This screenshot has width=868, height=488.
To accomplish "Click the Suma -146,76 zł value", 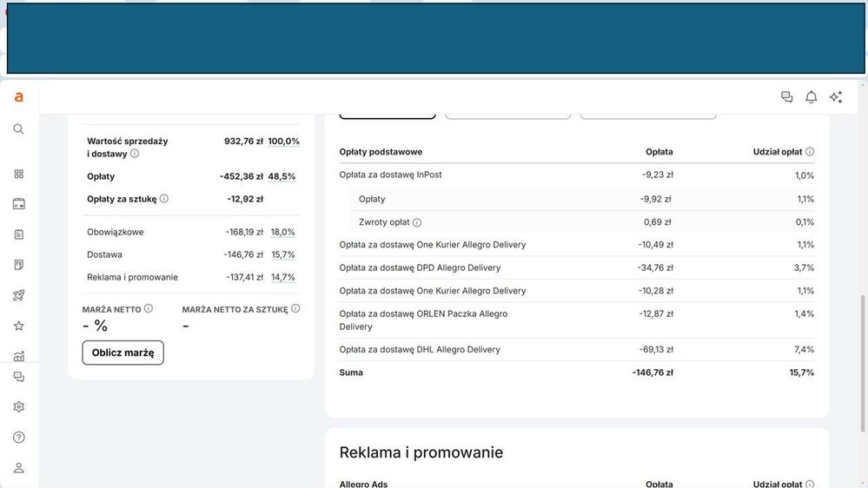I will click(653, 373).
